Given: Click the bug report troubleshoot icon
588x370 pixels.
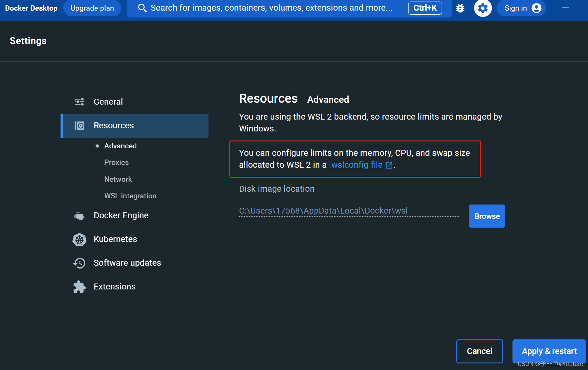Looking at the screenshot, I should tap(460, 8).
